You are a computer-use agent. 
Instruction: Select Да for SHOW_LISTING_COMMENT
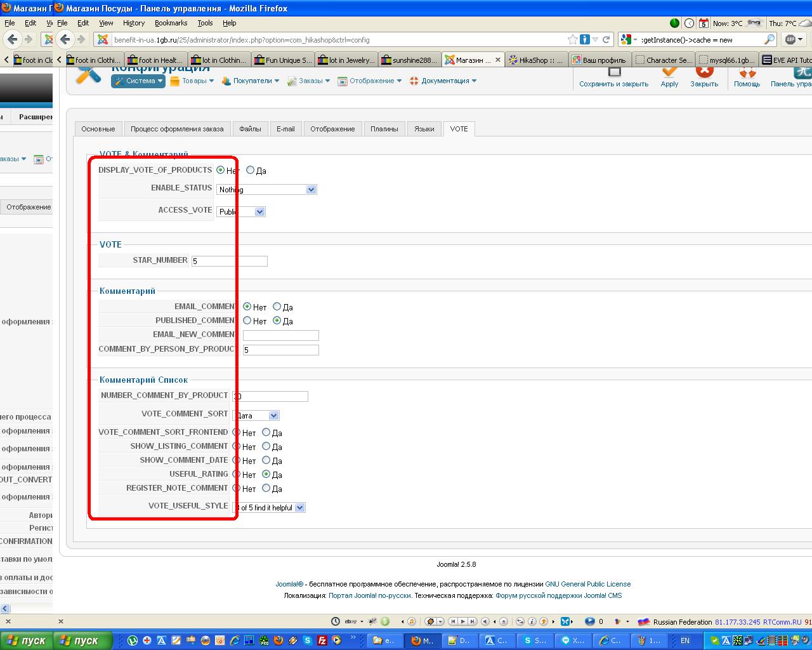pyautogui.click(x=266, y=446)
